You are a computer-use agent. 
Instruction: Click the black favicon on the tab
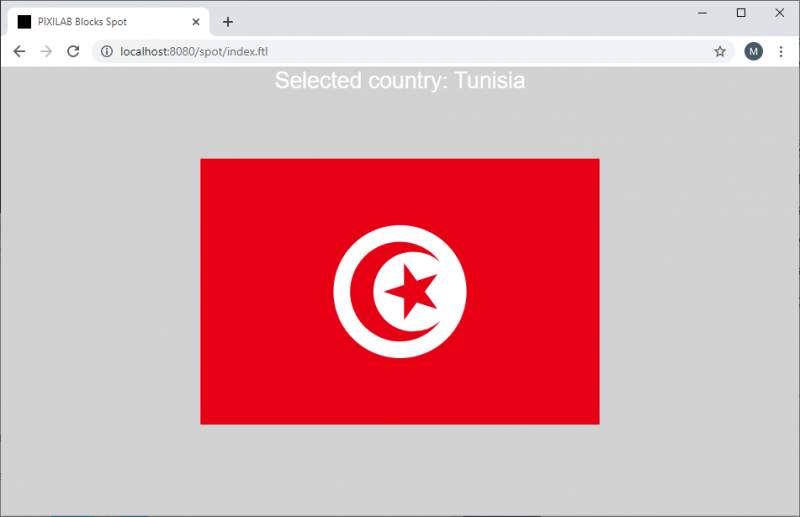click(x=24, y=22)
